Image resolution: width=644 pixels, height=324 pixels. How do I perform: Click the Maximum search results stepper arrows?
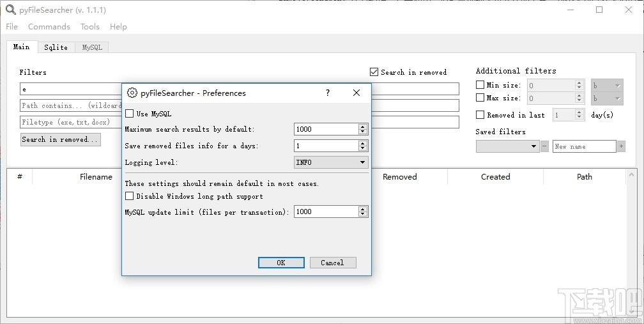(363, 129)
